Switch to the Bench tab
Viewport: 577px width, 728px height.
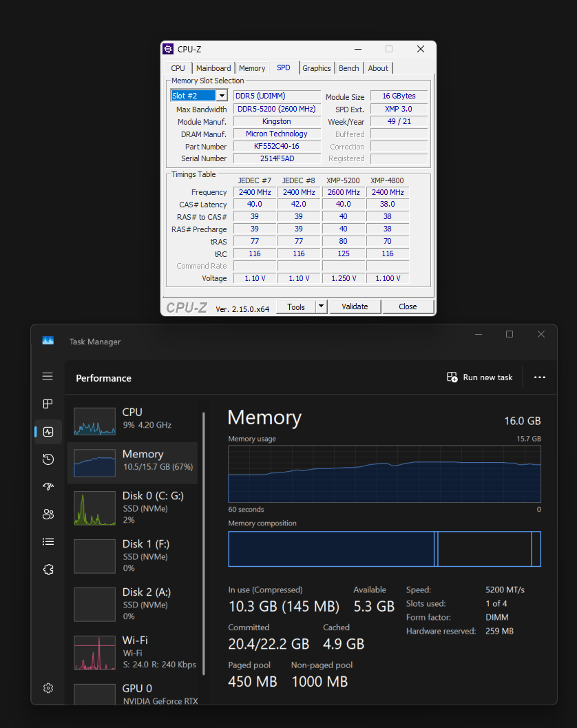tap(348, 68)
